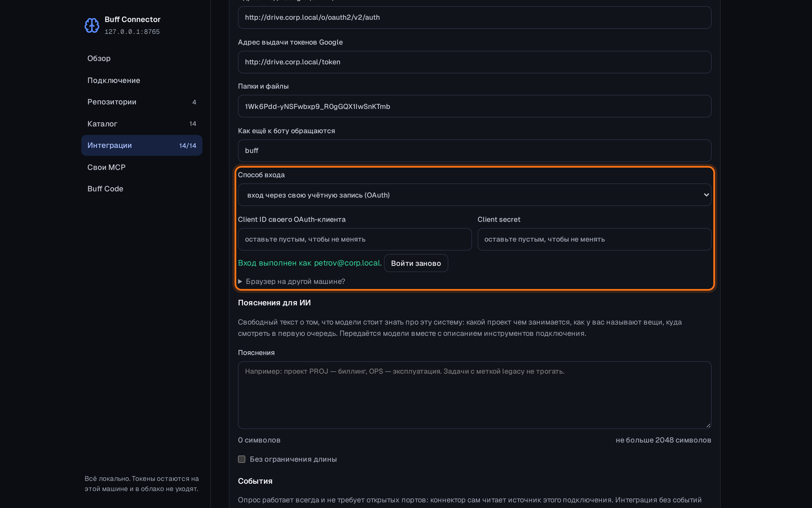Screen dimensions: 812x508
Task: Click the Пояснения text area
Action: 475,395
